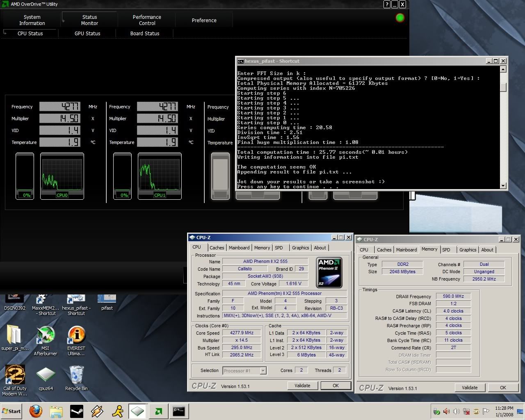Open AIM running man taskbar icon
This screenshot has height=420, width=525.
click(x=118, y=411)
